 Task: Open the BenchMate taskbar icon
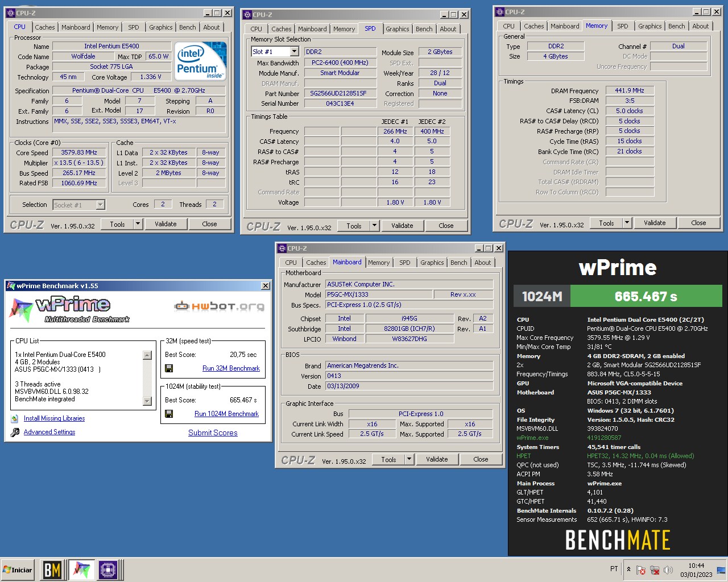pos(52,570)
